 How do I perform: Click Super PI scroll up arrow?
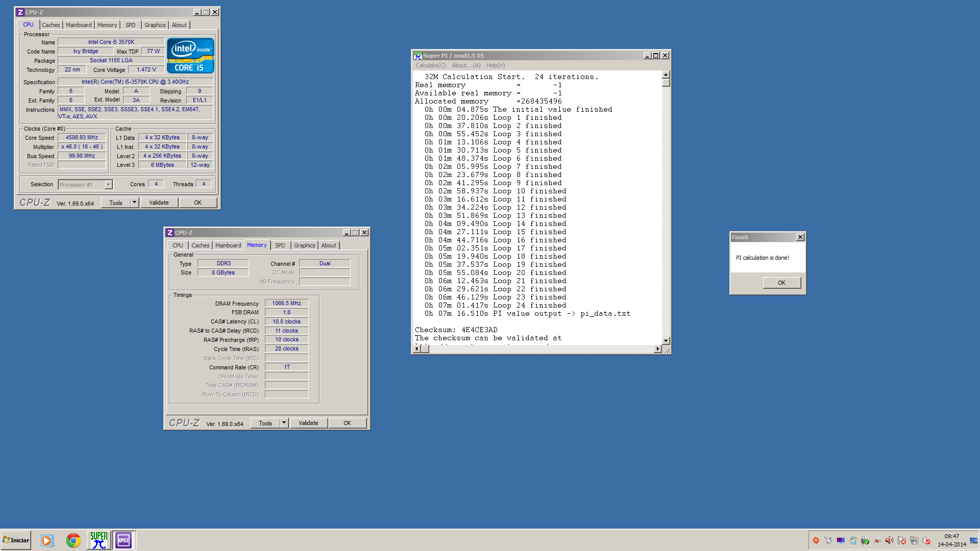pos(666,75)
